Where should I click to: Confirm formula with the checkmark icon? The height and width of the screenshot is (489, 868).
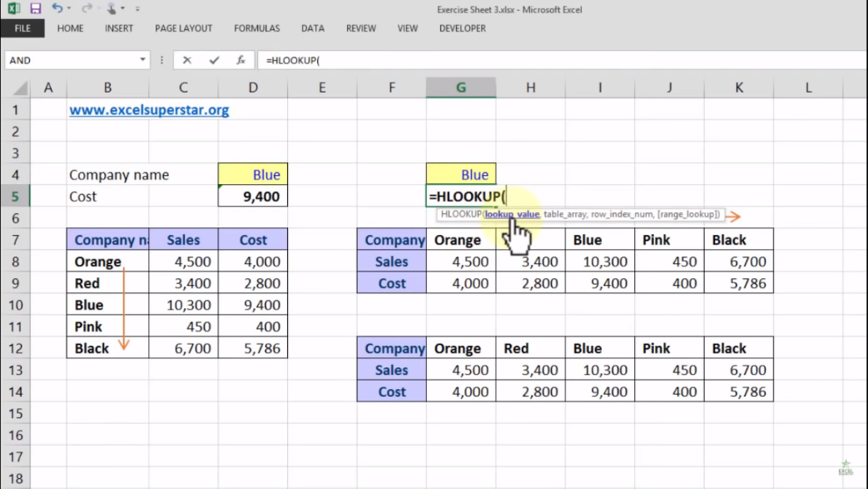pyautogui.click(x=214, y=60)
